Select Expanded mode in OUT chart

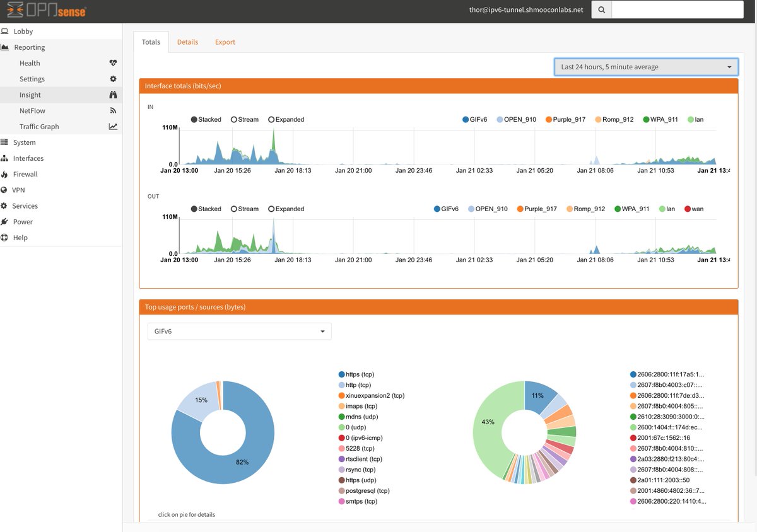click(286, 209)
